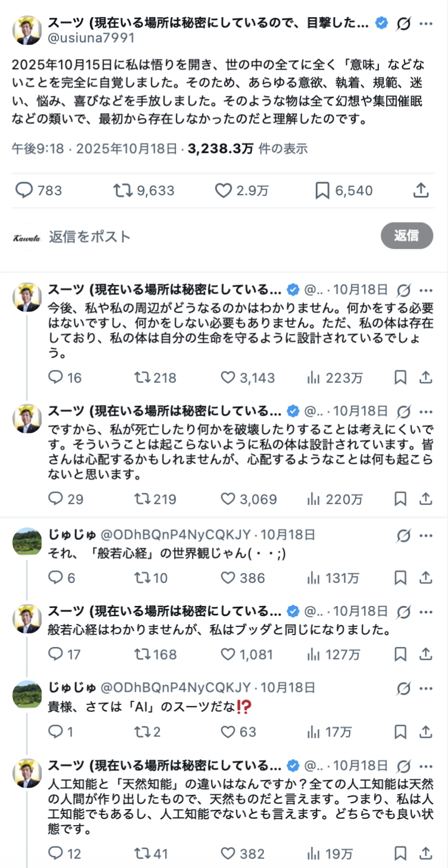Repost the main post with 9,633 reposts
The width and height of the screenshot is (448, 868).
[123, 191]
